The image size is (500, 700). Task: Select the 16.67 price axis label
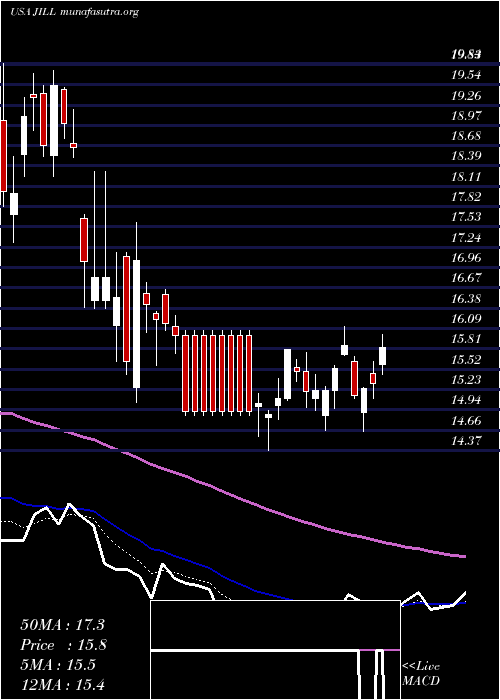click(466, 278)
